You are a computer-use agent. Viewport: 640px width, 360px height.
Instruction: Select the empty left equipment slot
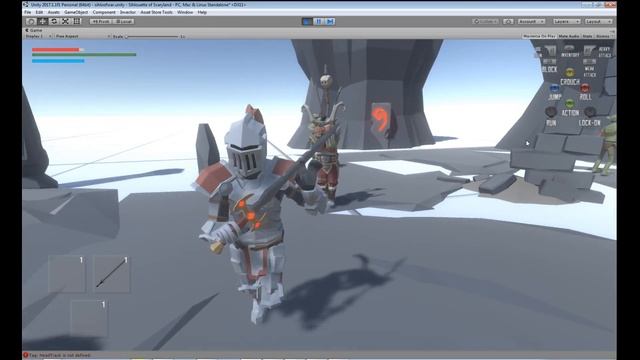(x=67, y=274)
